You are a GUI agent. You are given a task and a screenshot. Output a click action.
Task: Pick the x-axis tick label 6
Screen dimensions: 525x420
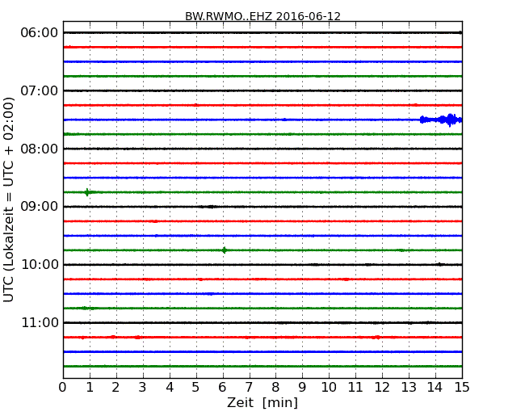coord(222,388)
